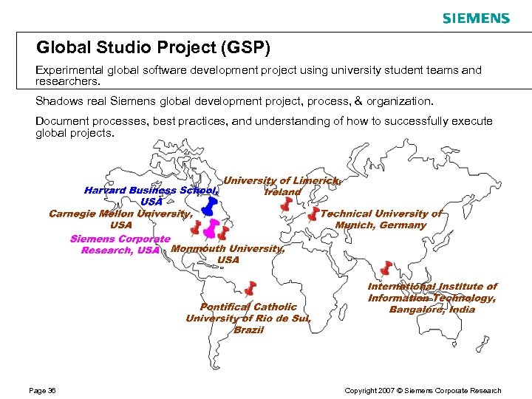Select the 'Global Studio Project (GSP)' title
532x399 pixels.
click(x=153, y=47)
